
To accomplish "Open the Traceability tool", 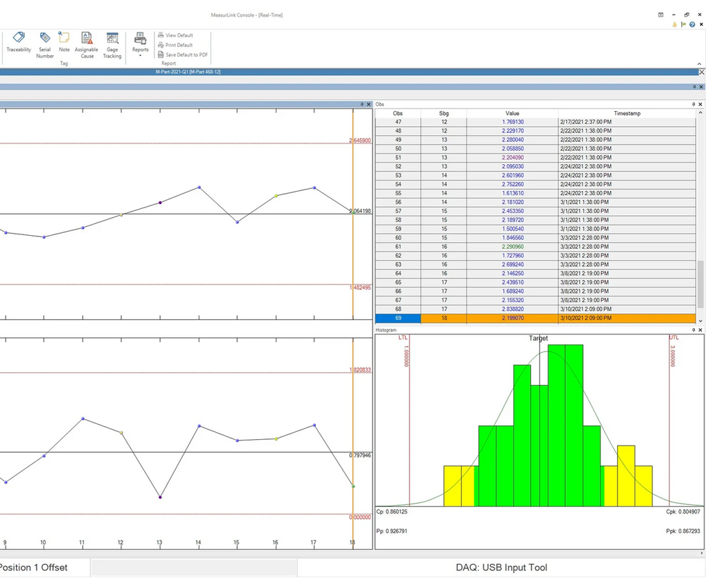I will (x=18, y=43).
